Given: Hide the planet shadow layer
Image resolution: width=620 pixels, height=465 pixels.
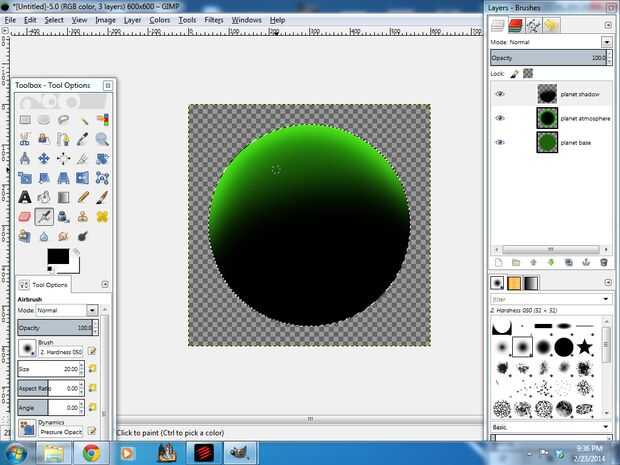Looking at the screenshot, I should tap(500, 94).
